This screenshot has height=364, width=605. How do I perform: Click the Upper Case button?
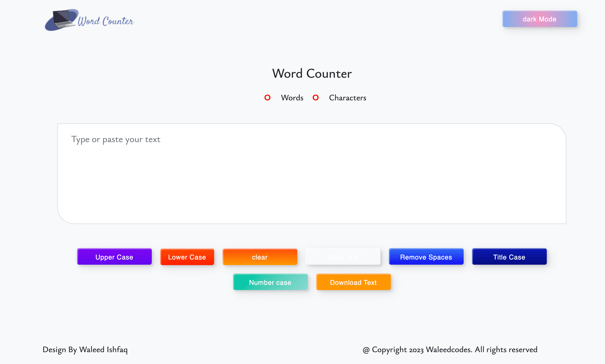[x=114, y=257]
